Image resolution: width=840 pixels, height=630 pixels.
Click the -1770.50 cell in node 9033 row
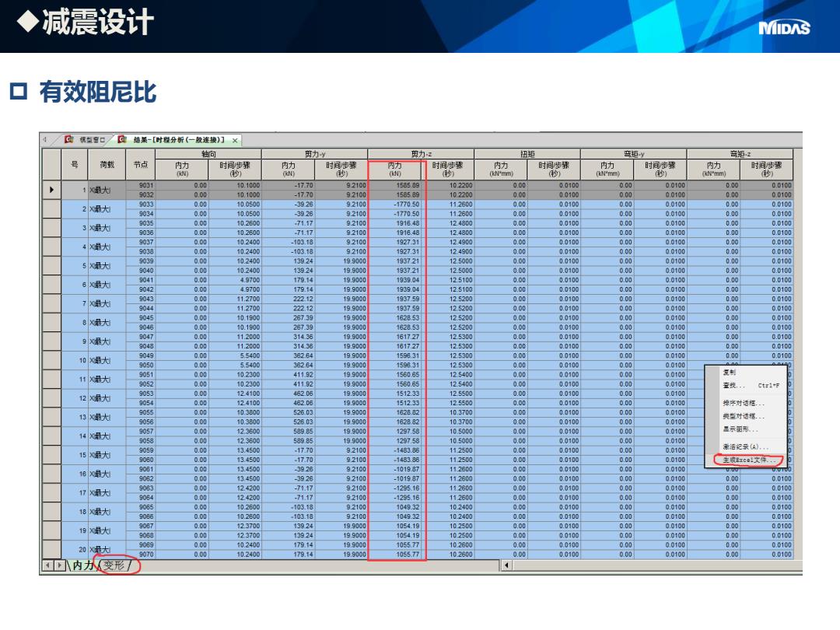(395, 204)
